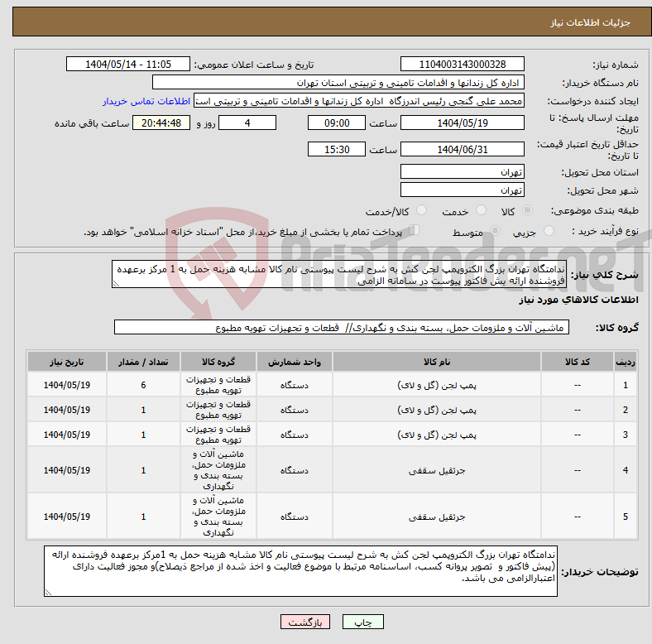Screen dimensions: 652x644
Task: Click جرثقیل سقفی item name in row 4
Action: 437,470
